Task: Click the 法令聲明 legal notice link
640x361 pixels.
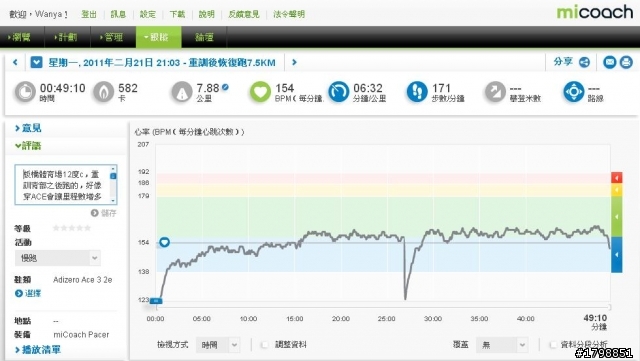Action: click(289, 14)
